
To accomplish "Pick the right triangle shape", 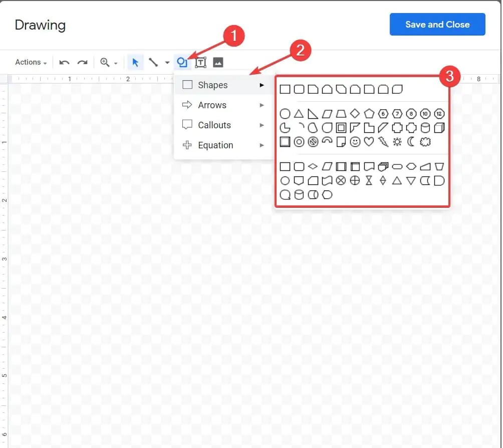I will (313, 114).
